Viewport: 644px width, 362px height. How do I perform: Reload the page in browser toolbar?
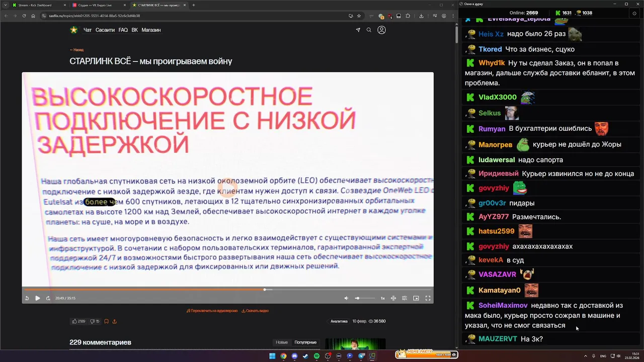pos(24,16)
